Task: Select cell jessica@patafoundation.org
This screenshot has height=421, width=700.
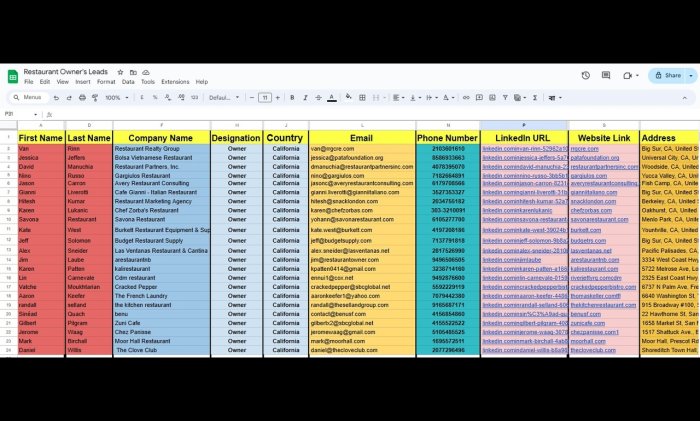Action: click(x=362, y=158)
